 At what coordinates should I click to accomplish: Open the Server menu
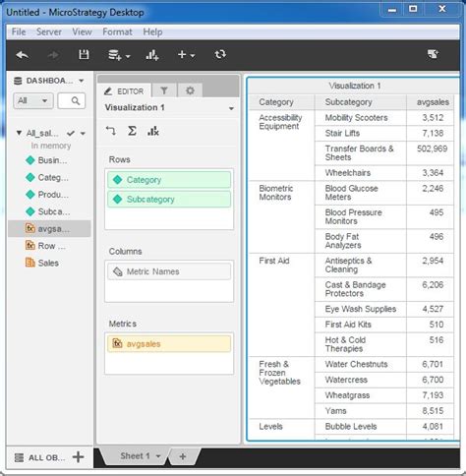49,31
